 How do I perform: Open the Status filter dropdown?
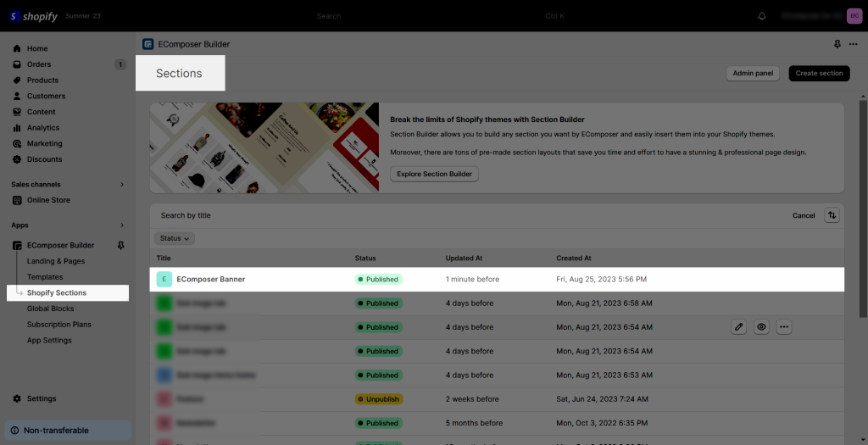pyautogui.click(x=175, y=238)
